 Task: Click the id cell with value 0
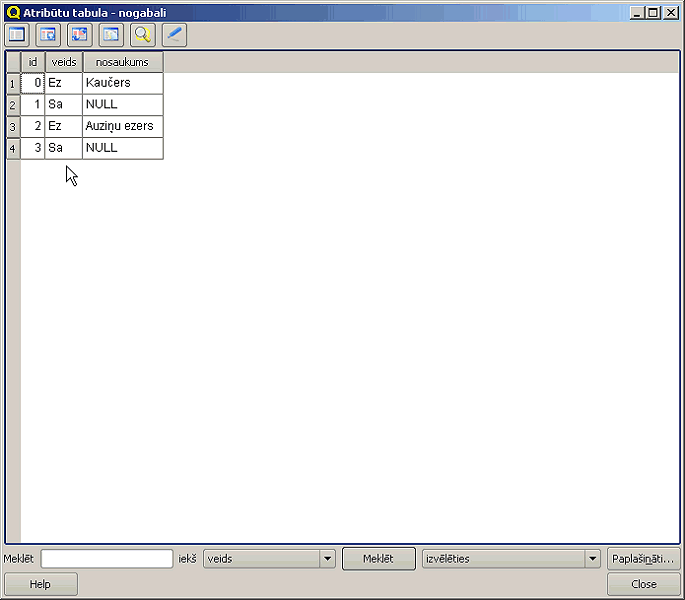click(x=33, y=83)
